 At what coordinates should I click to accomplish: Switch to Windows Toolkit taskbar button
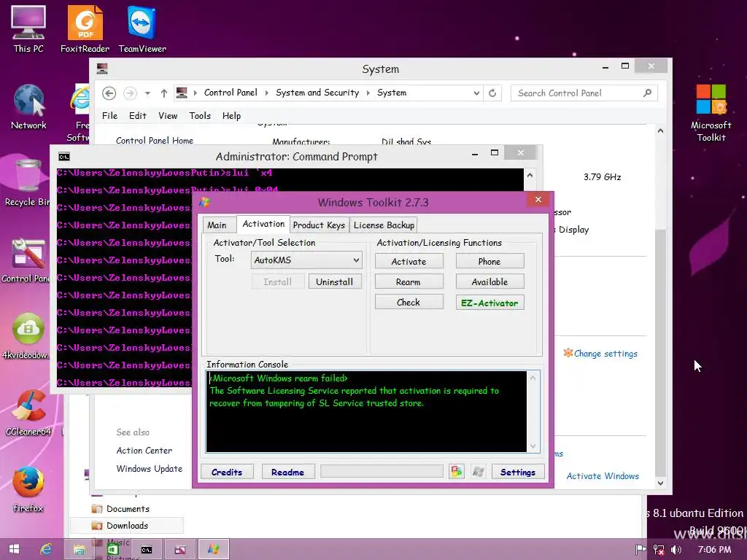pos(214,549)
